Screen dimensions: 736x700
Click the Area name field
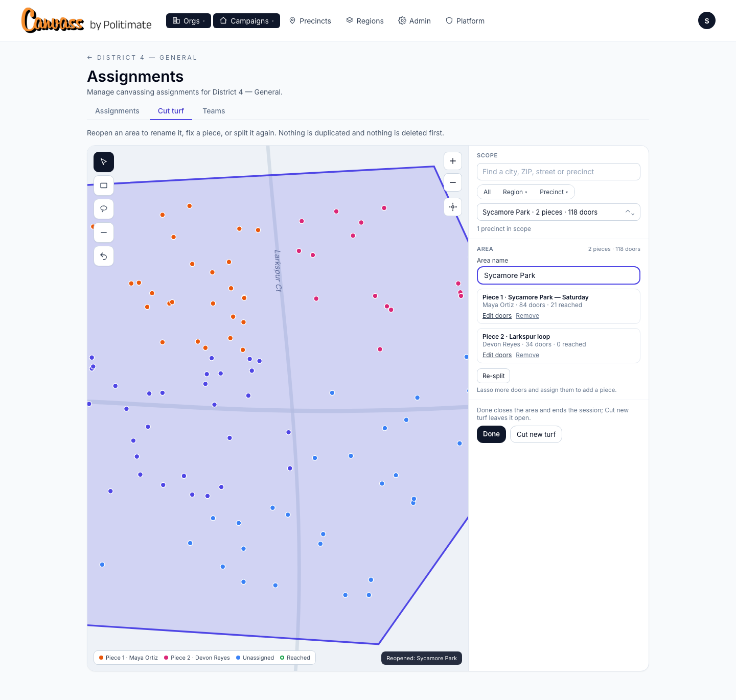pos(559,275)
